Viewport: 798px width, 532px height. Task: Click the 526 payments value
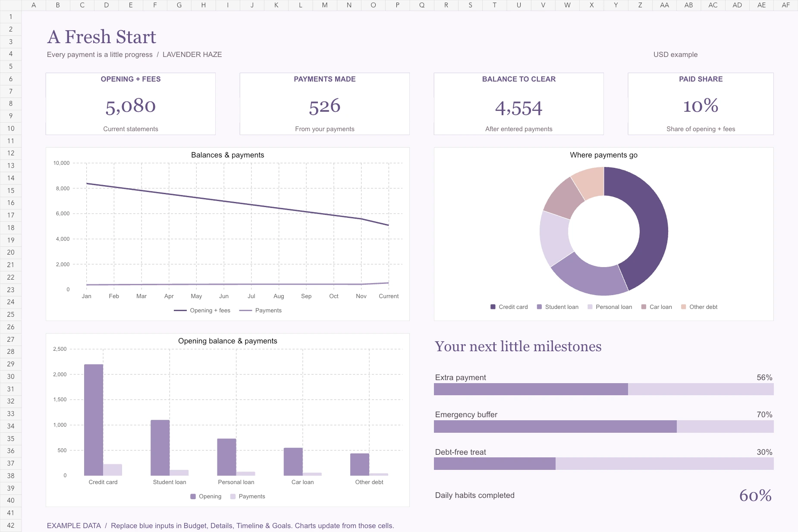pyautogui.click(x=325, y=106)
